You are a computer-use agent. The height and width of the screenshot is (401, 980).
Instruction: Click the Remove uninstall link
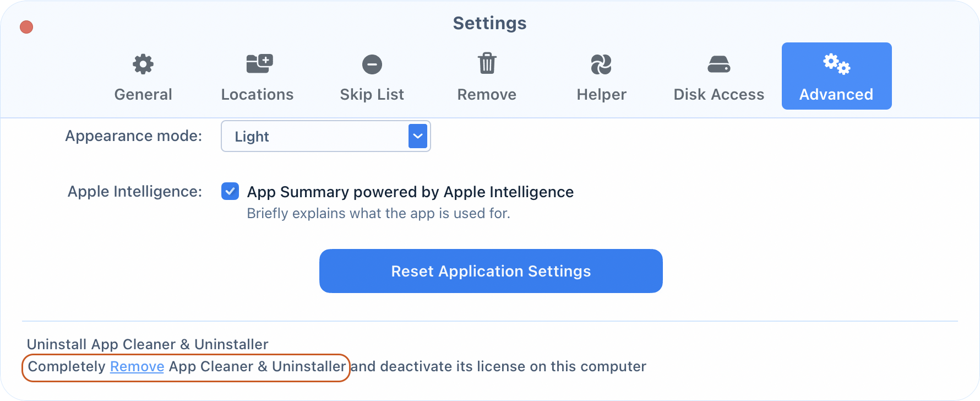click(x=137, y=366)
